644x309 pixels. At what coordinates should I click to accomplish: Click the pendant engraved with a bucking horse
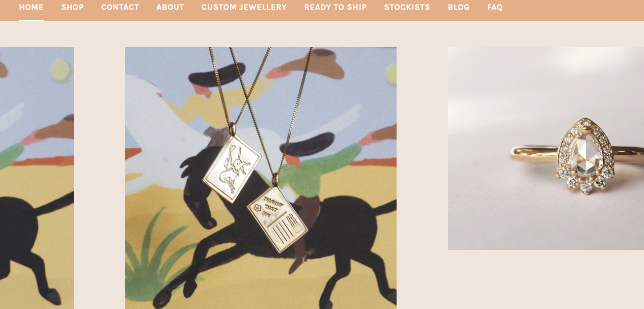click(x=232, y=168)
